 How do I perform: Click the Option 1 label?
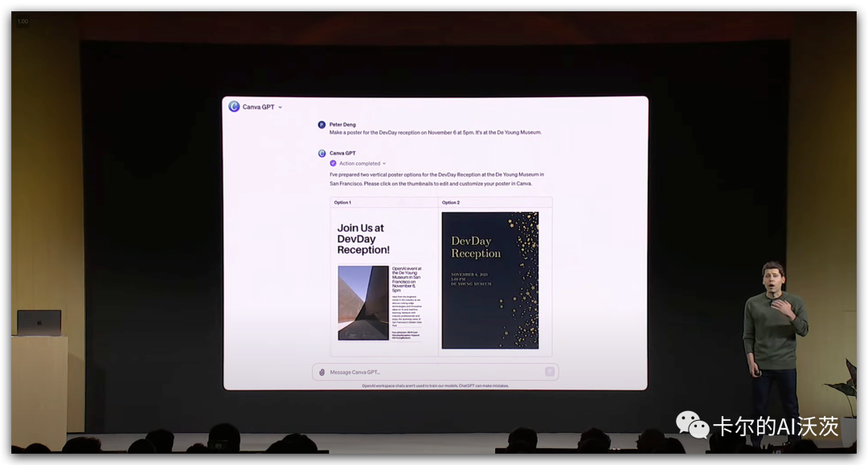[x=342, y=202]
